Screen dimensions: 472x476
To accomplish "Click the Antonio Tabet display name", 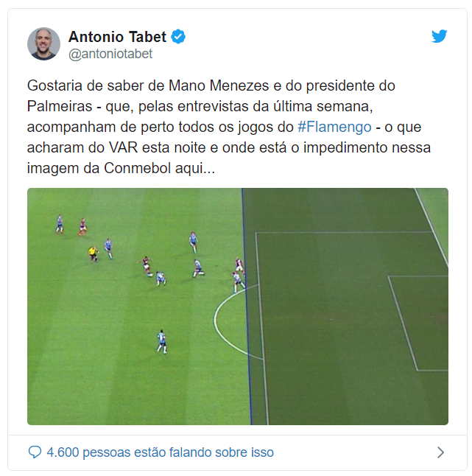I will (117, 37).
